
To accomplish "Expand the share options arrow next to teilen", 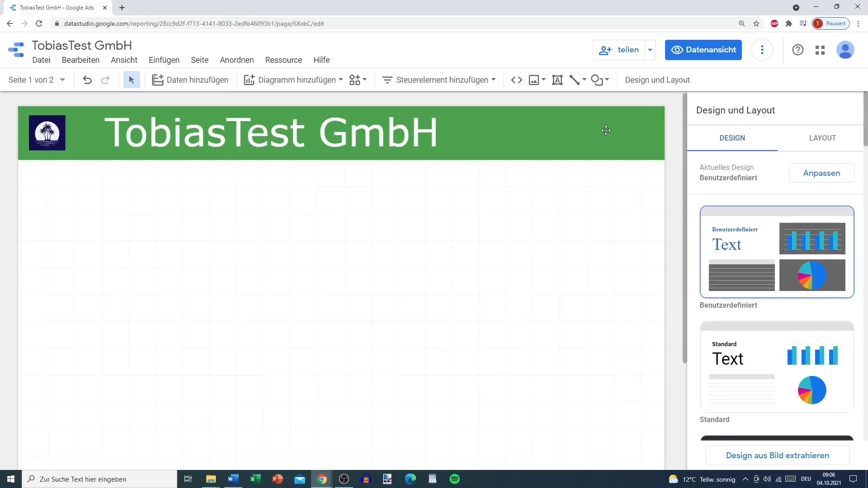I will [x=650, y=50].
